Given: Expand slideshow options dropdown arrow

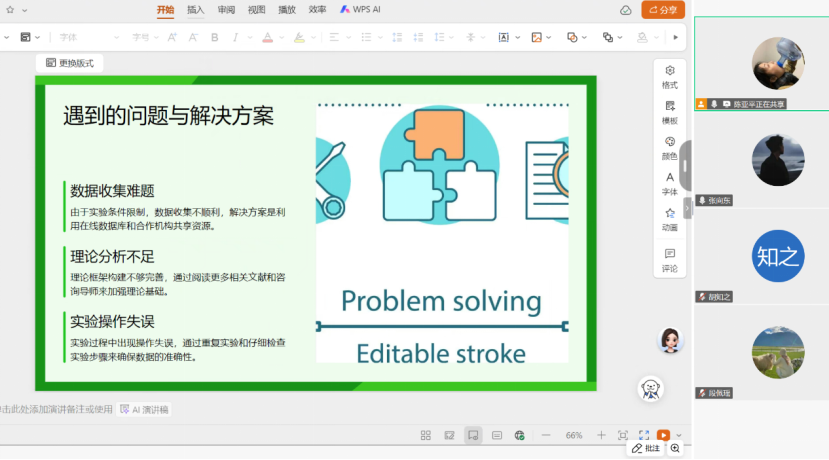Looking at the screenshot, I should pos(679,436).
